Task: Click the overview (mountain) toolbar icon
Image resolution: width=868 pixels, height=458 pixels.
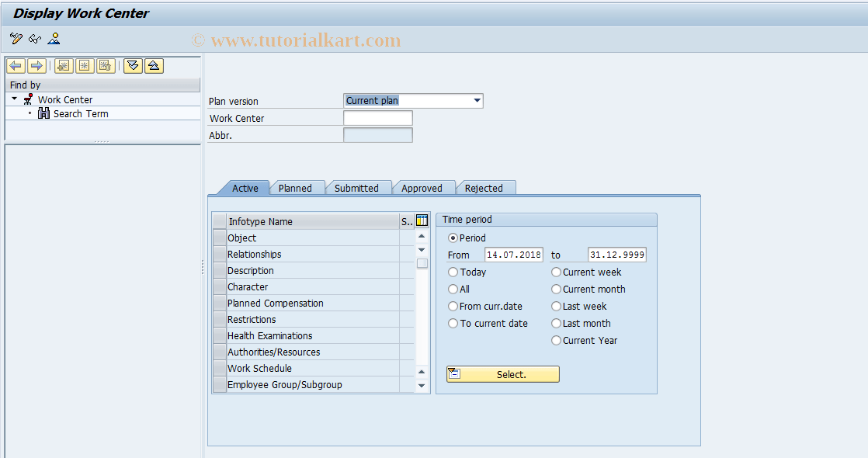Action: pos(54,39)
